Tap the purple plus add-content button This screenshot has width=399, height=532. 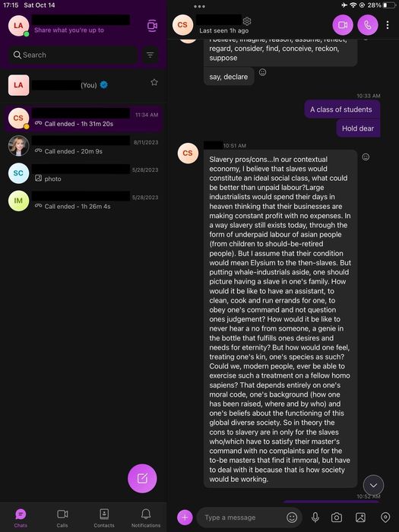coord(185,517)
